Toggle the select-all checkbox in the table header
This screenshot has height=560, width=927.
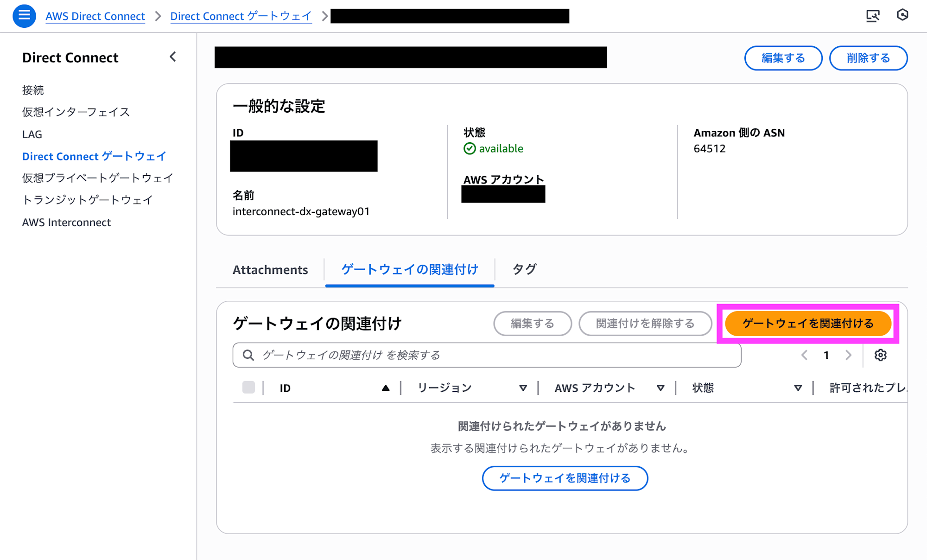249,388
